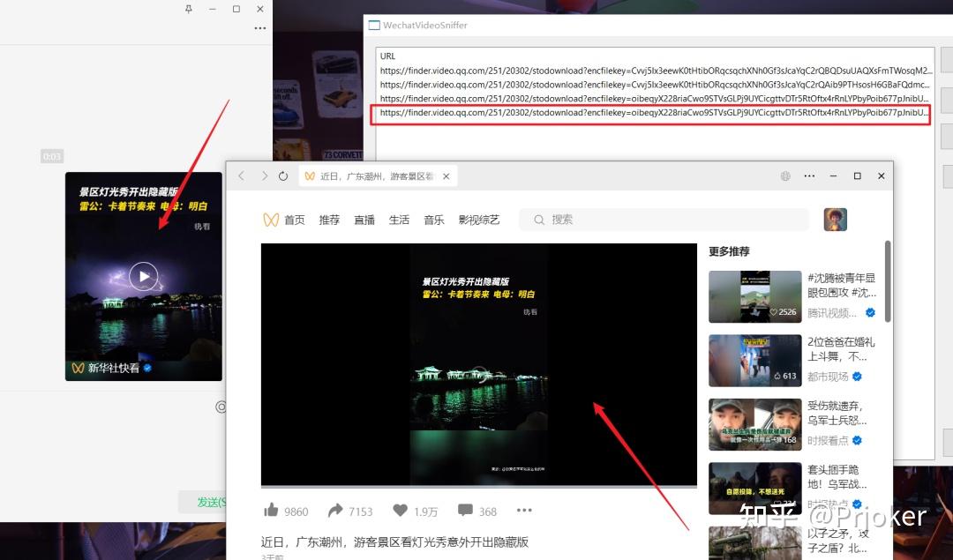953x560 pixels.
Task: Open the 生活 navigation item
Action: (x=400, y=220)
